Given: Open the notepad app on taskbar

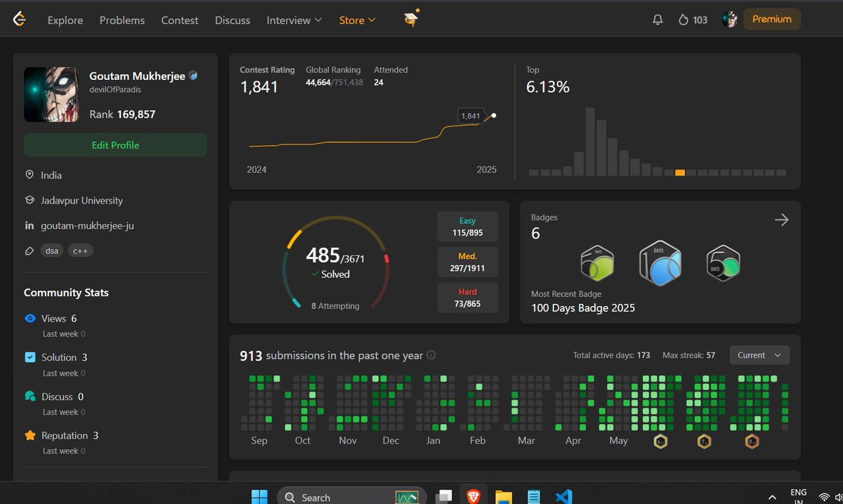Looking at the screenshot, I should click(x=533, y=496).
